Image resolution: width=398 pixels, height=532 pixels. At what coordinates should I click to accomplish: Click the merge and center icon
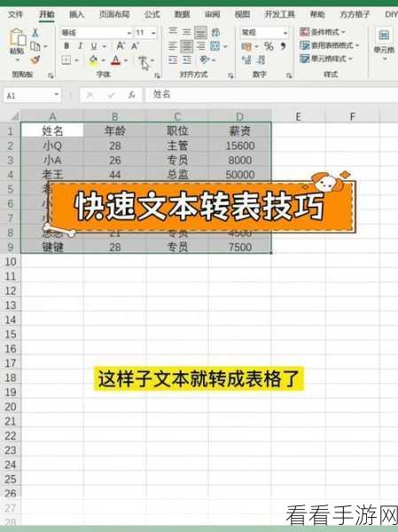pos(215,46)
